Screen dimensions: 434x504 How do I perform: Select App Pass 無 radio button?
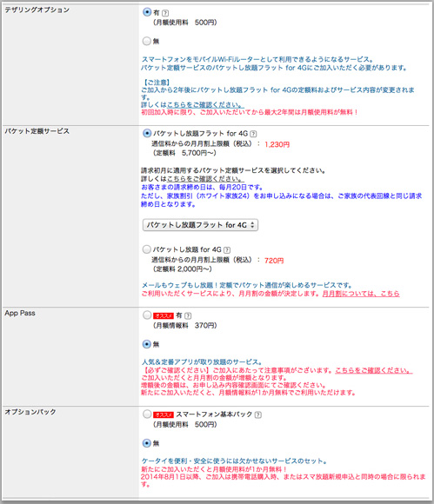[147, 344]
